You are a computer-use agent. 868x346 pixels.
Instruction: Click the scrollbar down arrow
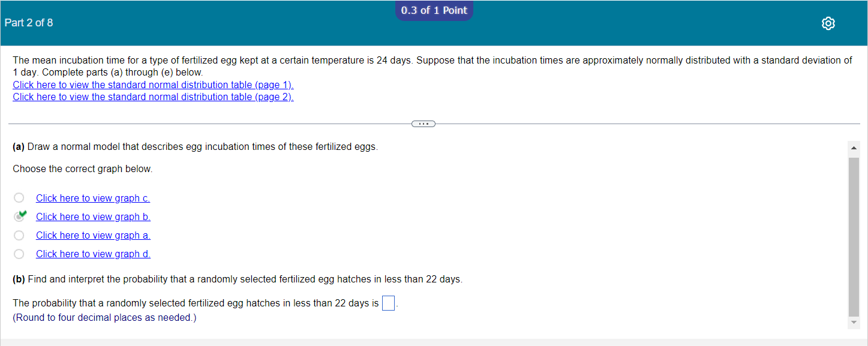852,321
